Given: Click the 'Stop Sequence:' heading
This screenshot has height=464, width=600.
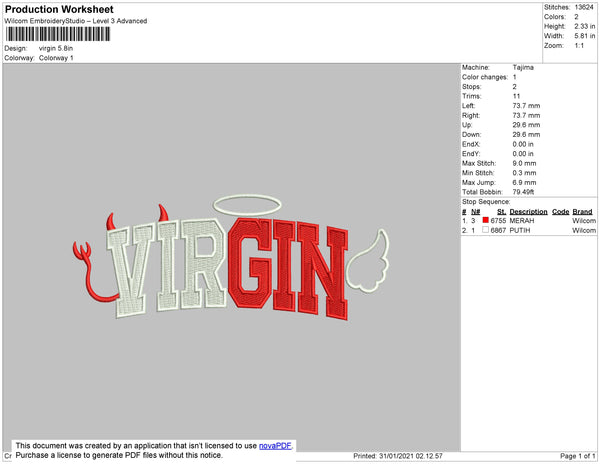Looking at the screenshot, I should click(486, 202).
